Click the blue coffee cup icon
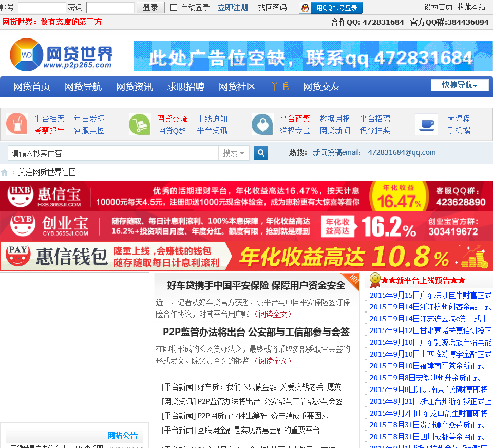Image resolution: width=493 pixels, height=448 pixels. point(426,125)
